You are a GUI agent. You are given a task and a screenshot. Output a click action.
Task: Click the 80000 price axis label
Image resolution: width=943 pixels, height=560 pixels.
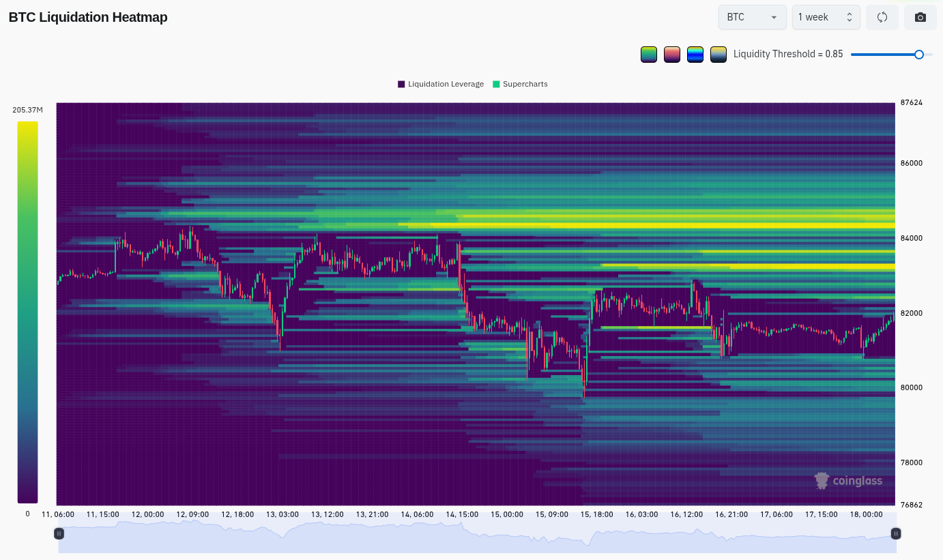(x=911, y=387)
